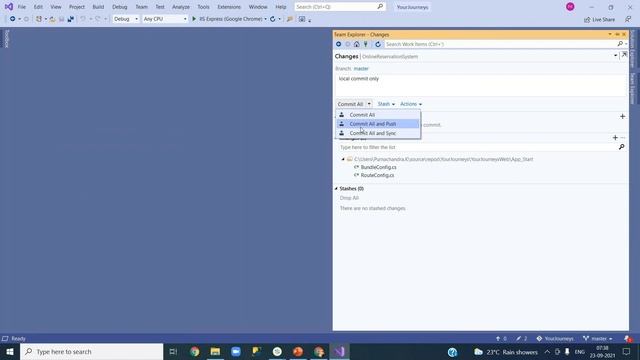This screenshot has height=360, width=640.
Task: Choose Commit All from dropdown list
Action: (378, 115)
